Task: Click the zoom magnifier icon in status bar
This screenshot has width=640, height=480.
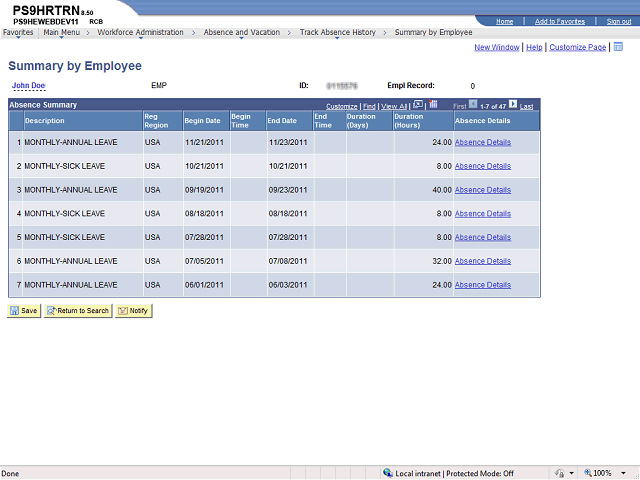Action: [588, 473]
